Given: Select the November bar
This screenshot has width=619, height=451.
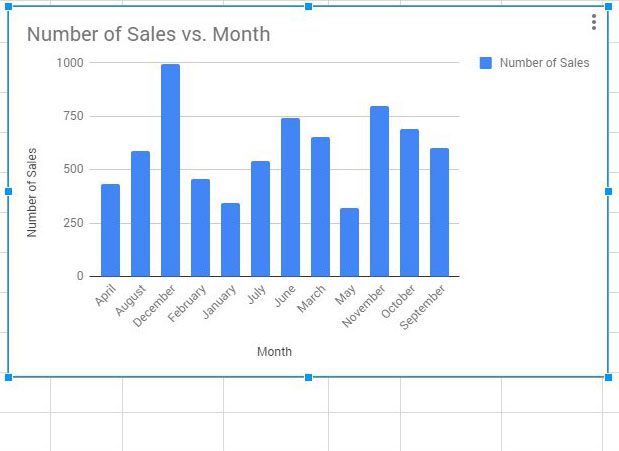Looking at the screenshot, I should 379,191.
